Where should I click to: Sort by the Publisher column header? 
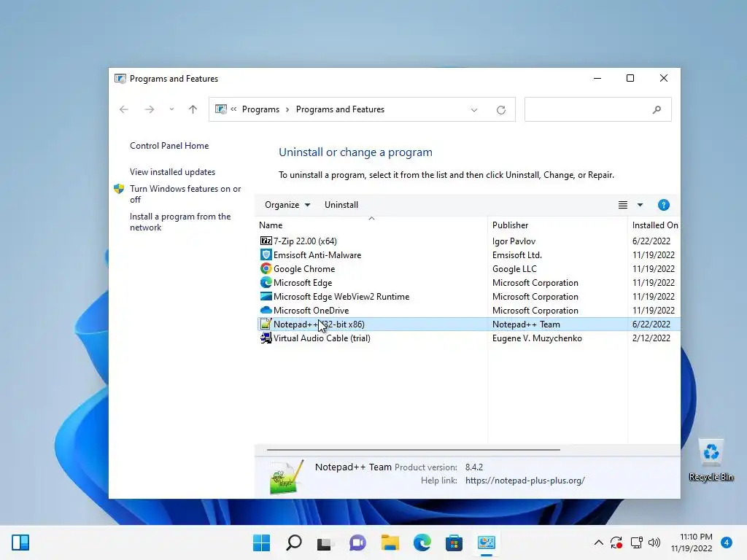pyautogui.click(x=557, y=225)
